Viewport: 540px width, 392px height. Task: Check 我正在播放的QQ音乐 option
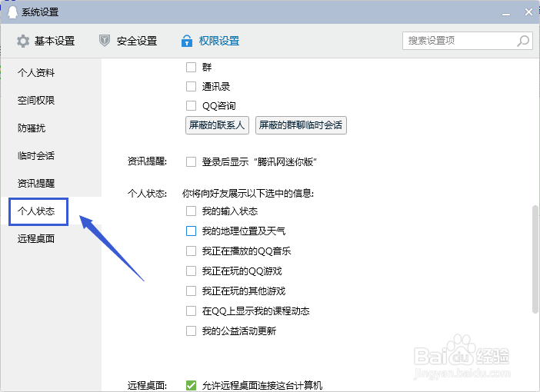click(191, 251)
